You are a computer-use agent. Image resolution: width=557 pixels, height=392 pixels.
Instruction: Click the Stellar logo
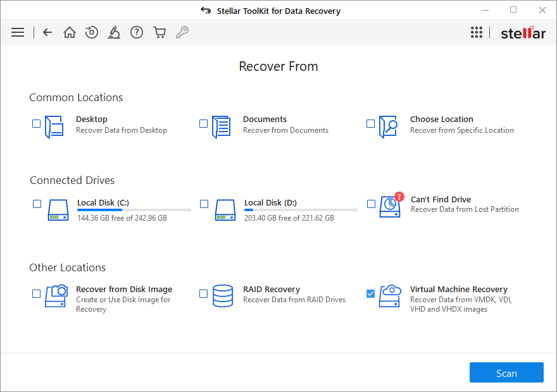[x=523, y=32]
